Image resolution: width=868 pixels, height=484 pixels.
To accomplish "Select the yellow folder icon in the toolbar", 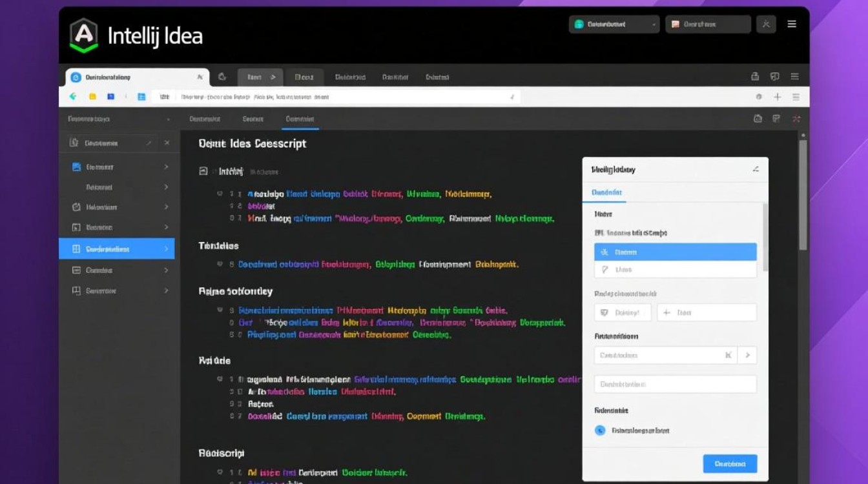I will coord(92,96).
